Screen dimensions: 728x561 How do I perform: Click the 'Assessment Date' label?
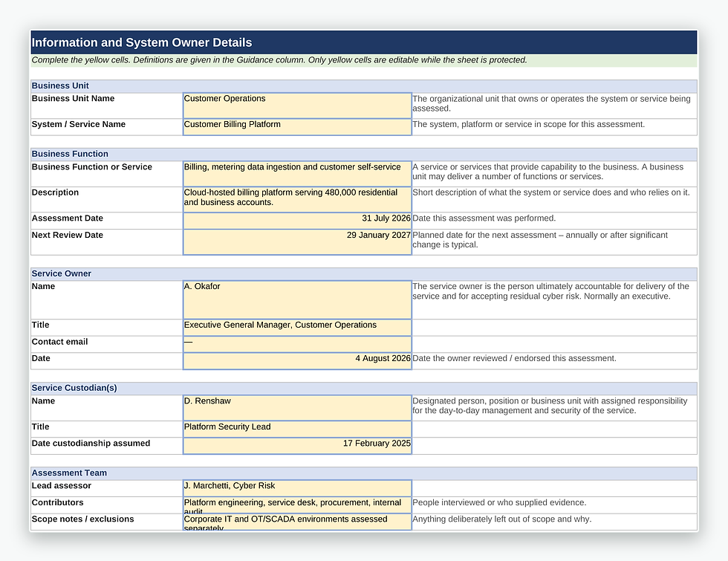pos(68,218)
